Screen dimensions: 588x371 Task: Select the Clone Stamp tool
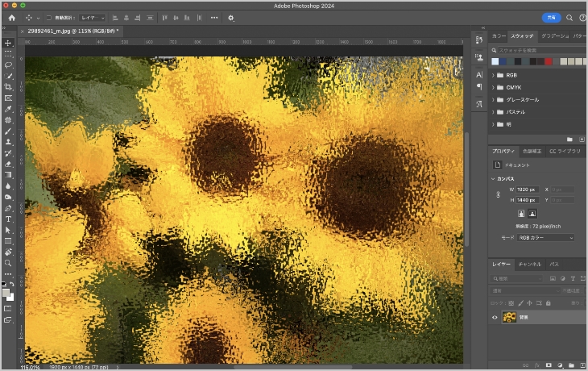click(x=8, y=142)
